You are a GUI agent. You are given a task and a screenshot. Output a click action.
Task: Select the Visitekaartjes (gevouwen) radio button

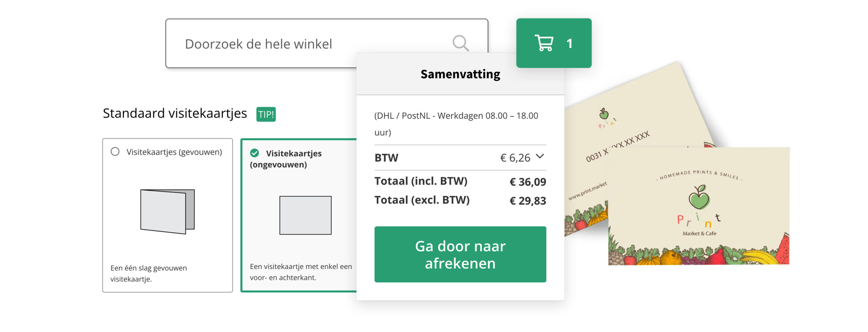pos(115,151)
